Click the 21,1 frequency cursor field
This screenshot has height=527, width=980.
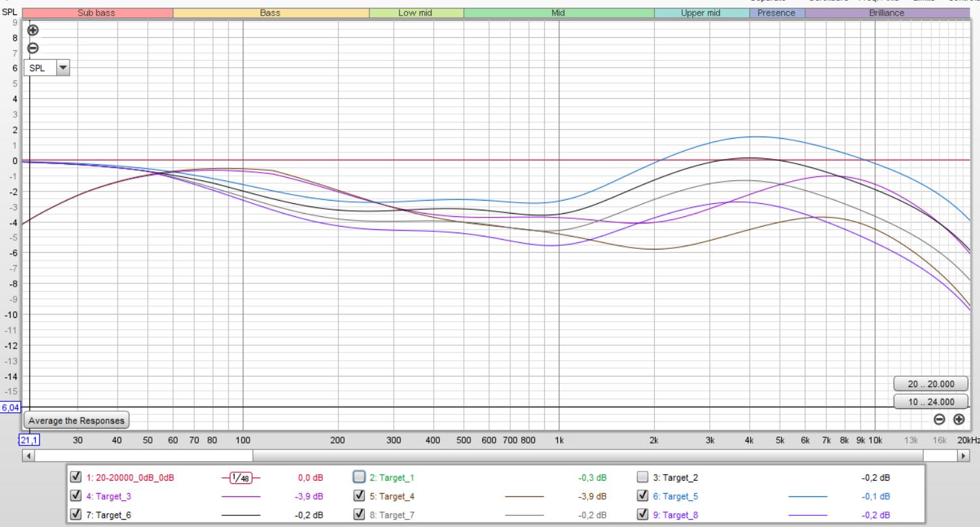(29, 440)
